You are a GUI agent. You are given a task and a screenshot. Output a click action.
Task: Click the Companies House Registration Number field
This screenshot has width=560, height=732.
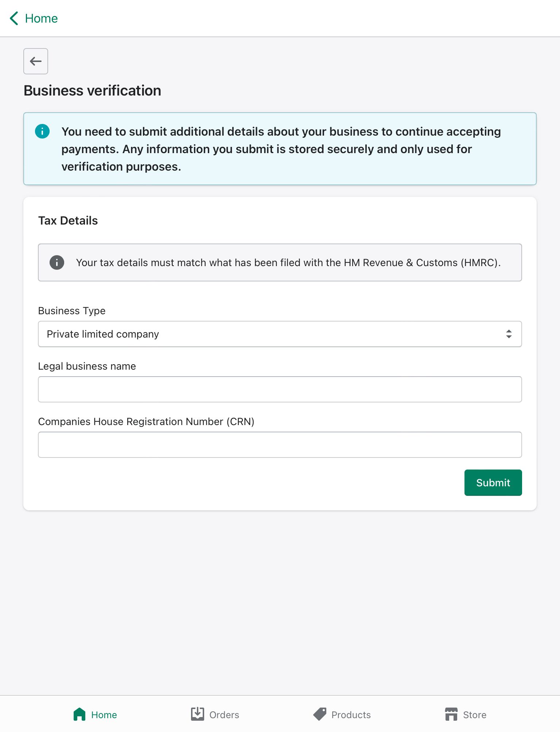[x=280, y=445]
